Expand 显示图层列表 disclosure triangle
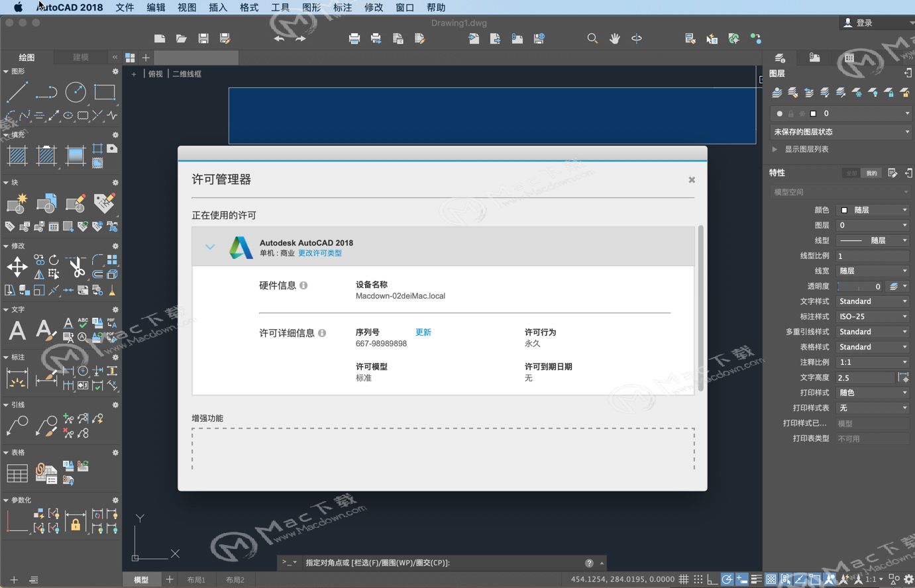Viewport: 915px width, 588px height. coord(775,149)
